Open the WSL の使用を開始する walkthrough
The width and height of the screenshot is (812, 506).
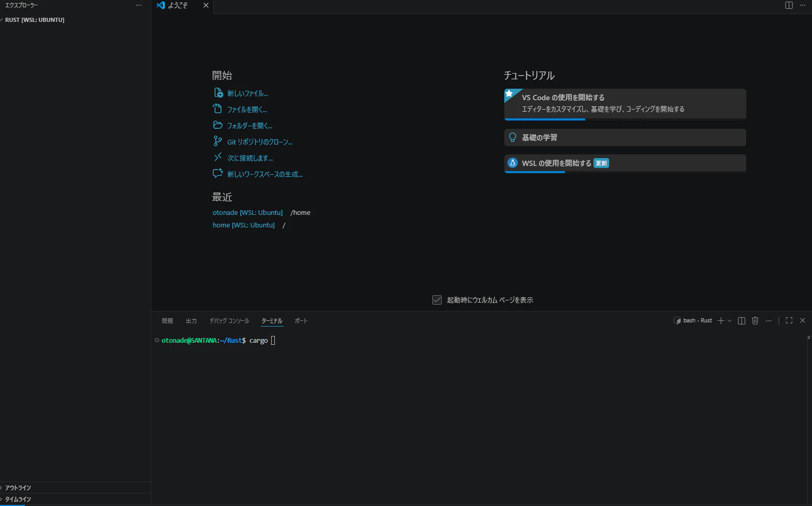[x=625, y=163]
